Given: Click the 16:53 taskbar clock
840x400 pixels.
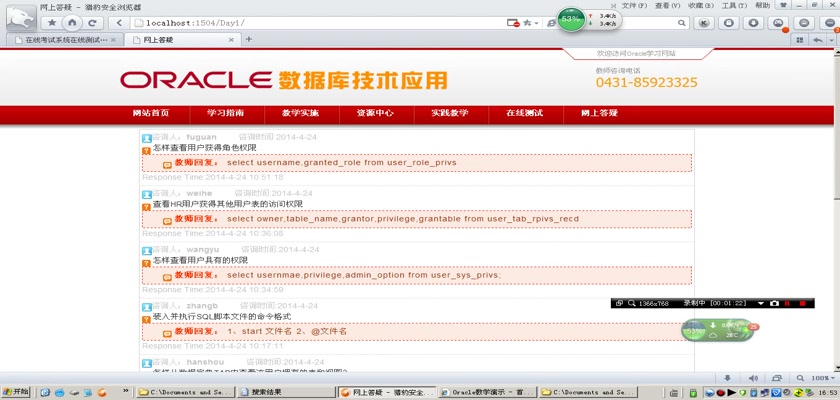Looking at the screenshot, I should click(827, 393).
